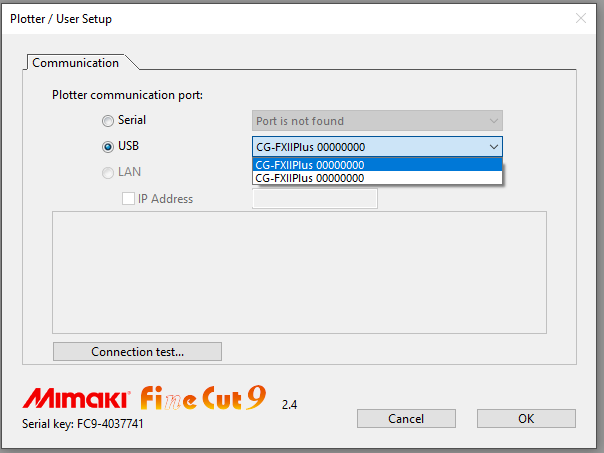The image size is (604, 453).
Task: Enable the IP Address checkbox
Action: (128, 199)
